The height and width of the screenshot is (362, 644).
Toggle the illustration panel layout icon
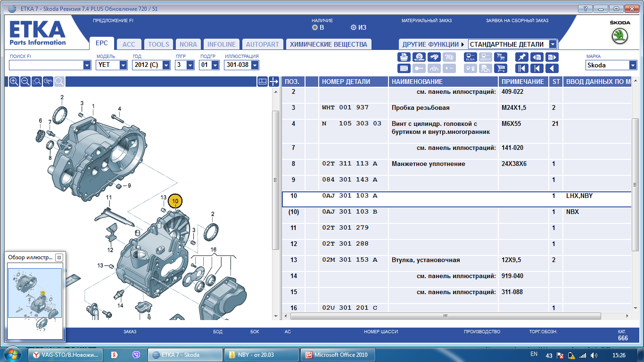click(263, 82)
